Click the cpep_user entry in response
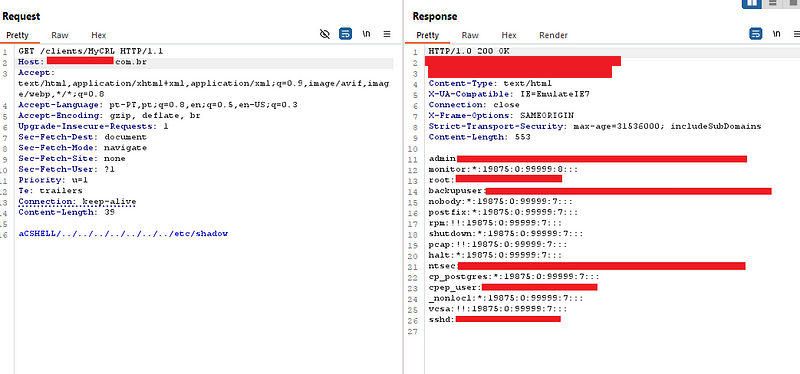The width and height of the screenshot is (800, 374). click(x=513, y=287)
